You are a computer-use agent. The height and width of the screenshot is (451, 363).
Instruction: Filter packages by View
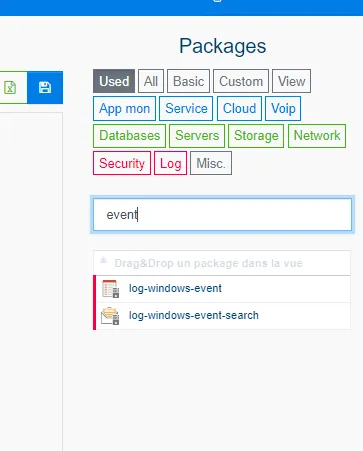coord(292,81)
